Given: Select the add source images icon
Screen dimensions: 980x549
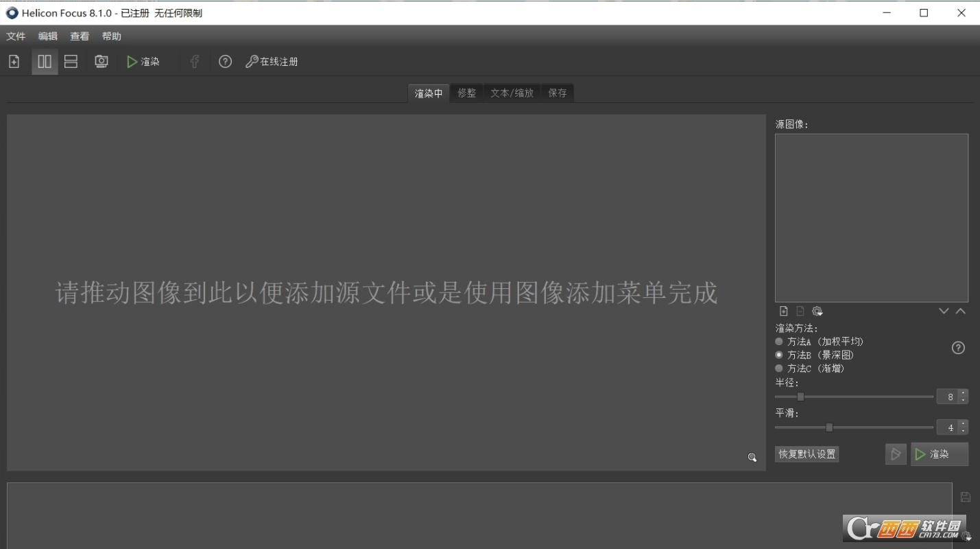Looking at the screenshot, I should (x=14, y=61).
